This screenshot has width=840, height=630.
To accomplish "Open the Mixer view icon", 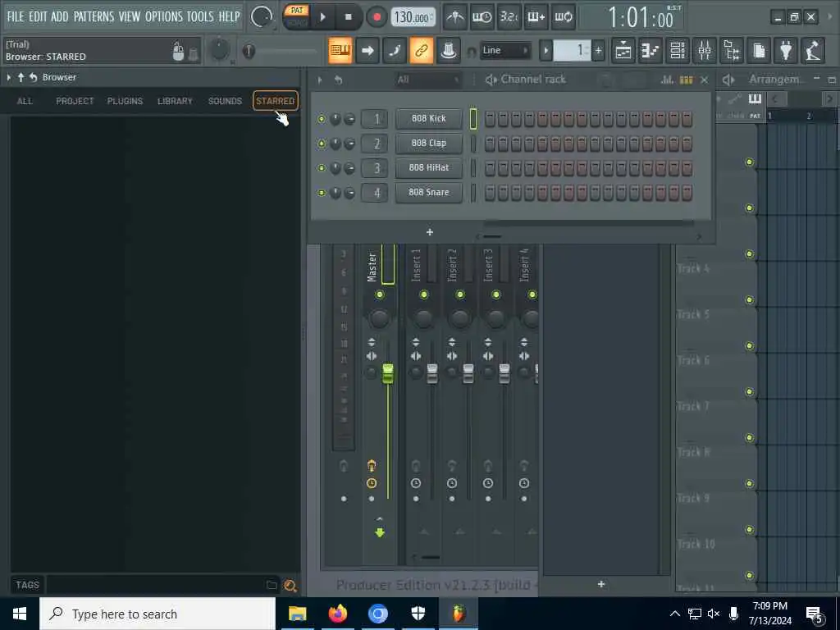I will (x=705, y=51).
